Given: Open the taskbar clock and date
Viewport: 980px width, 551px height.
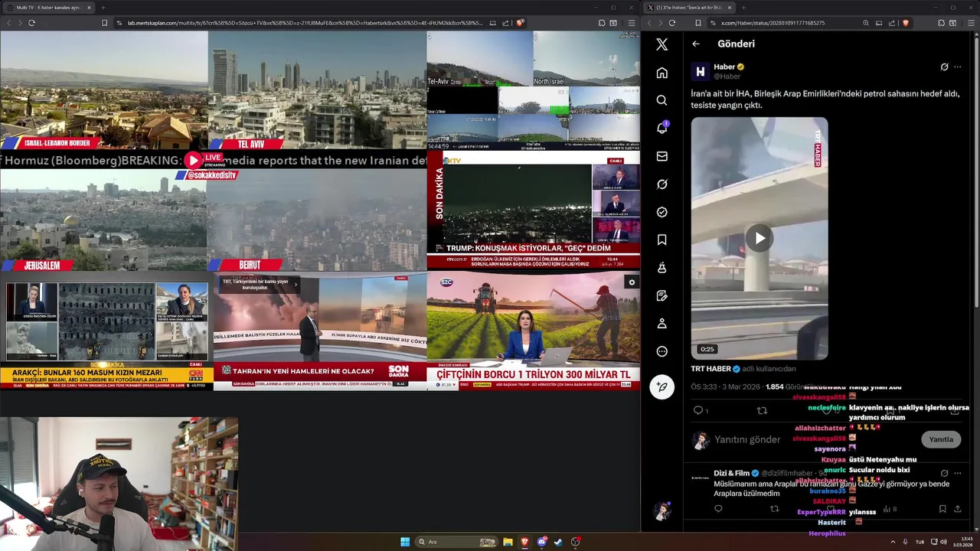Looking at the screenshot, I should click(963, 542).
